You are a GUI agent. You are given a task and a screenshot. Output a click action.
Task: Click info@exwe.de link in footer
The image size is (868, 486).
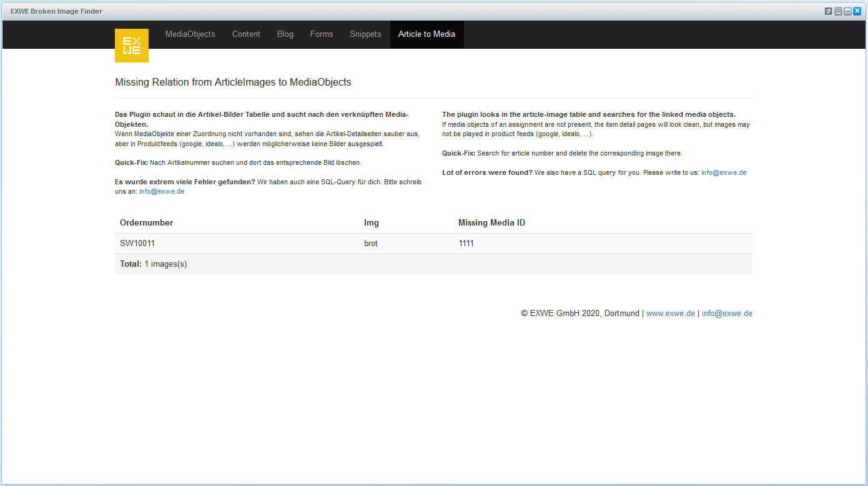pyautogui.click(x=727, y=314)
